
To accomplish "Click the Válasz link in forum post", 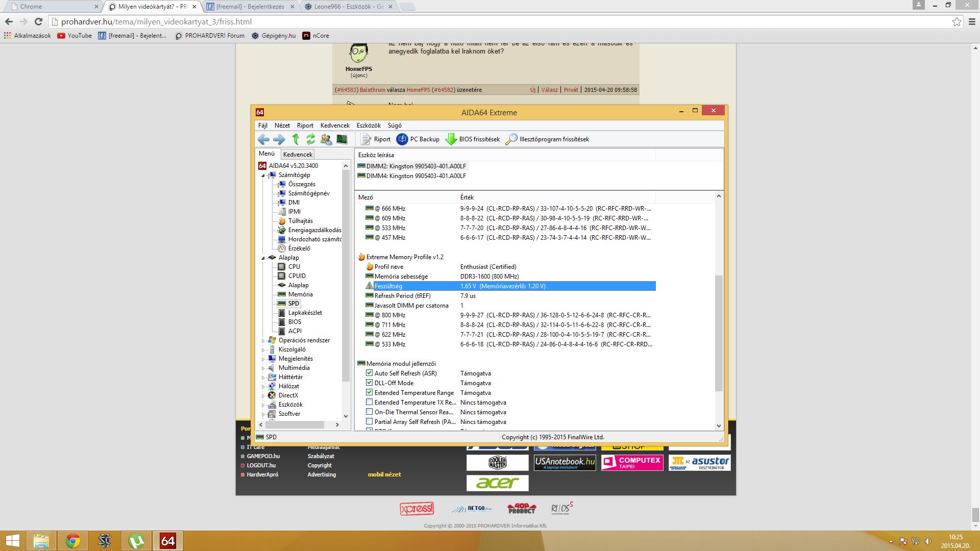I will [550, 90].
